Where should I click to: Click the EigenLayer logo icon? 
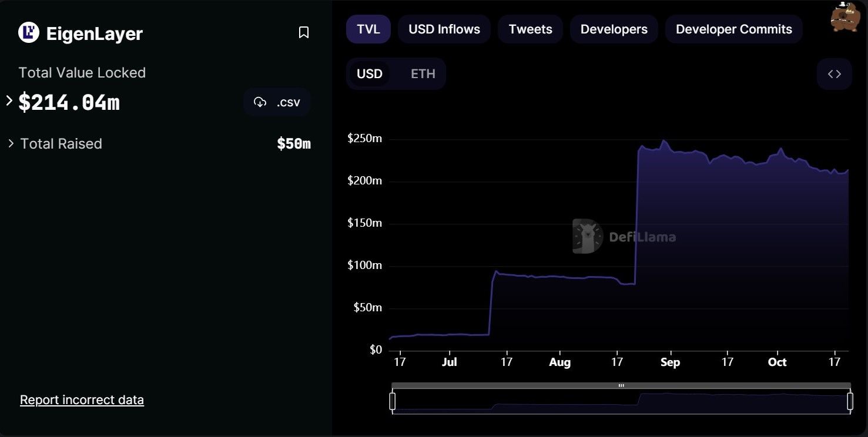(29, 33)
